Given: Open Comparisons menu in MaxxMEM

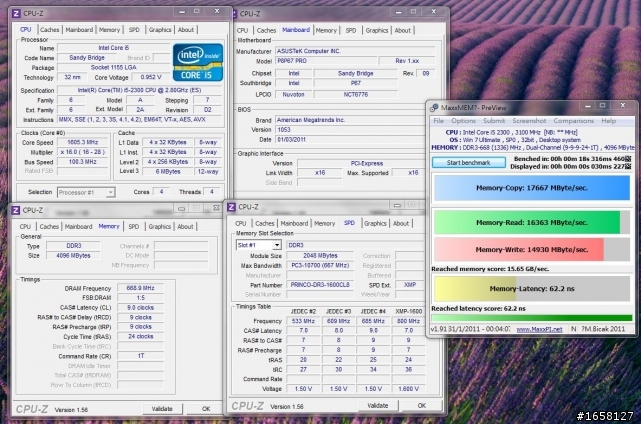Looking at the screenshot, I should point(574,121).
